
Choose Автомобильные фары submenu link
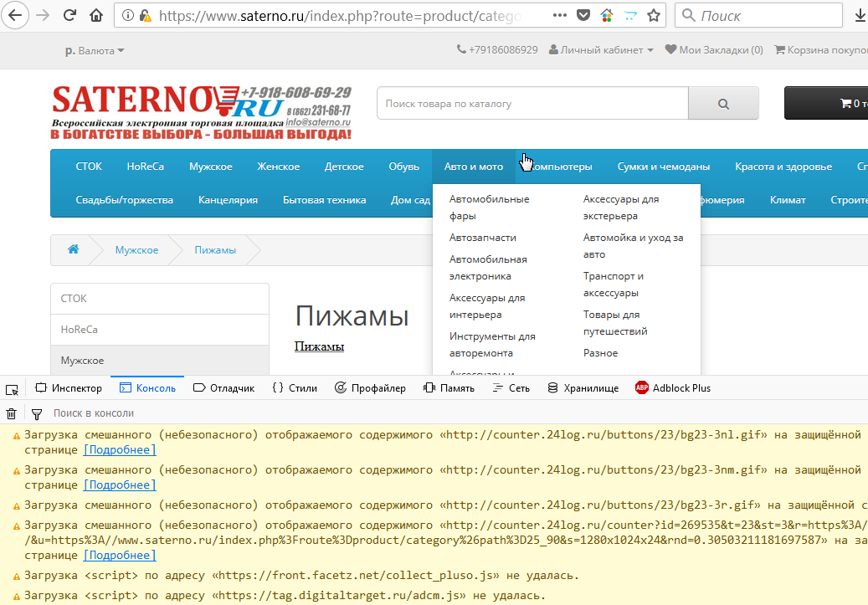[x=489, y=208]
